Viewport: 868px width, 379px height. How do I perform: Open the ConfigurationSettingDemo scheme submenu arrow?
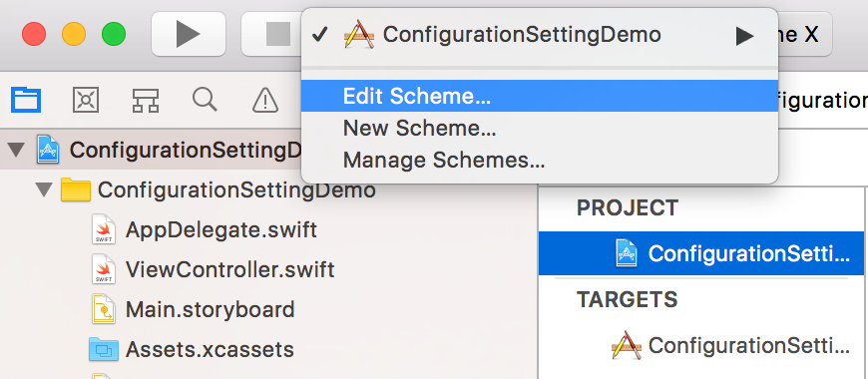744,37
